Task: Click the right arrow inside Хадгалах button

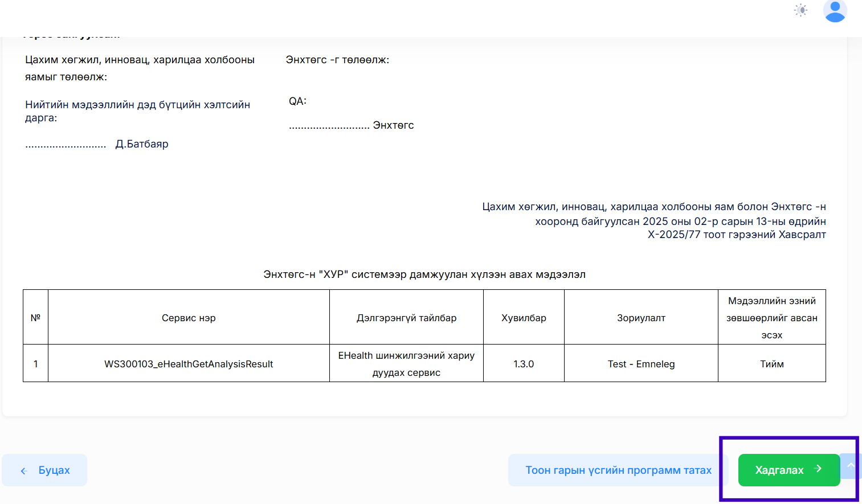Action: point(819,469)
